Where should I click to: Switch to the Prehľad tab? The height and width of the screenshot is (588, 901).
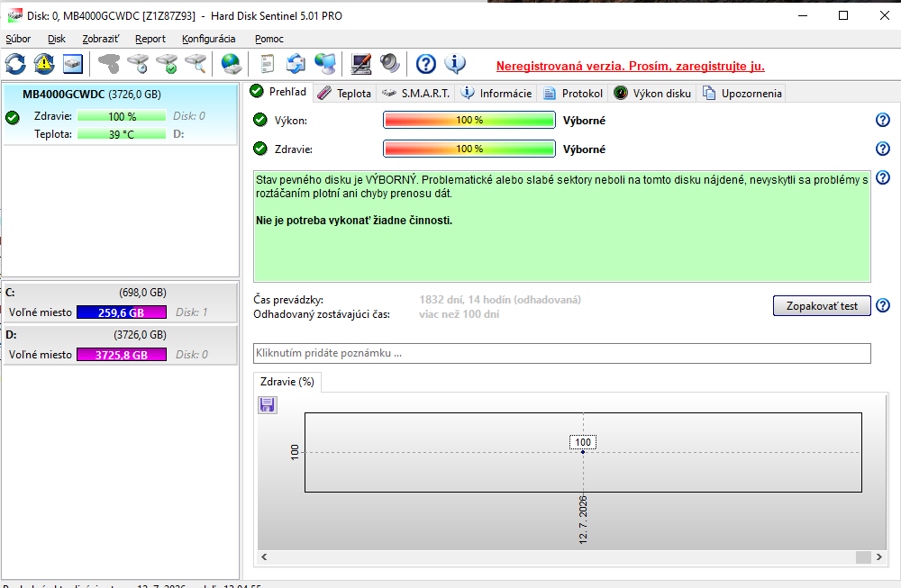pyautogui.click(x=280, y=92)
